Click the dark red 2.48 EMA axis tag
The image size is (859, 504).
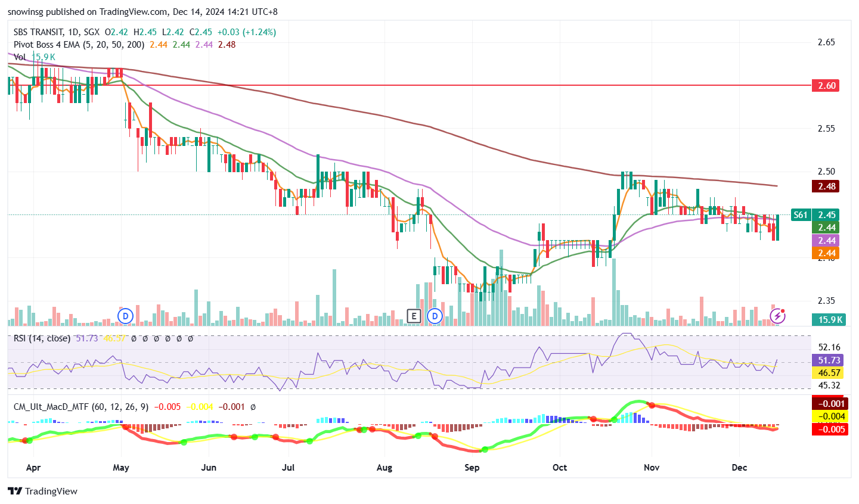[826, 186]
